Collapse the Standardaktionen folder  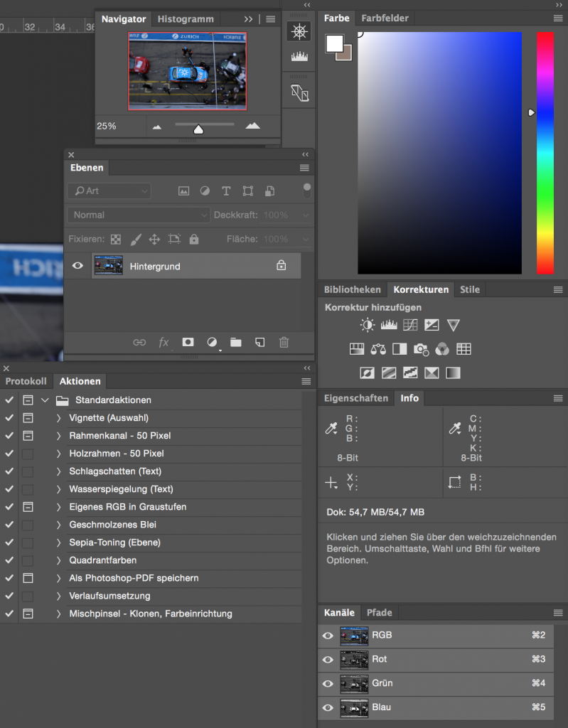[45, 400]
